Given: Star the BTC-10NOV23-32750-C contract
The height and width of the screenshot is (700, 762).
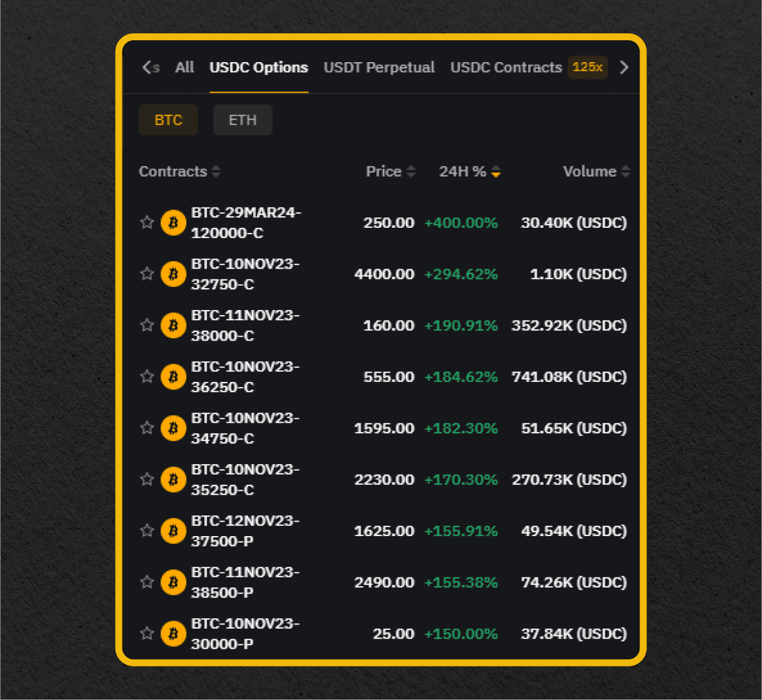Looking at the screenshot, I should 147,274.
